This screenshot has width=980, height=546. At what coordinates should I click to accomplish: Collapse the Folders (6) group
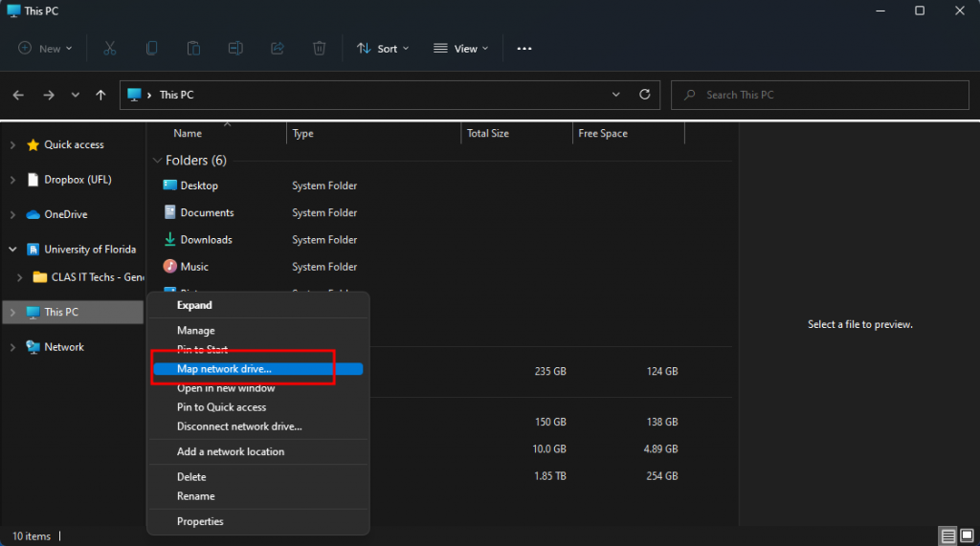pyautogui.click(x=158, y=161)
